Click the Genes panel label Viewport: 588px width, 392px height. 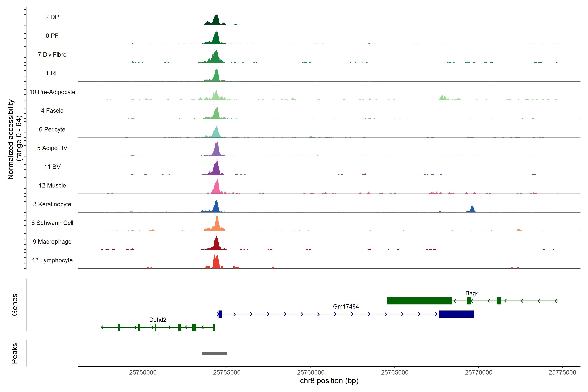click(x=15, y=304)
